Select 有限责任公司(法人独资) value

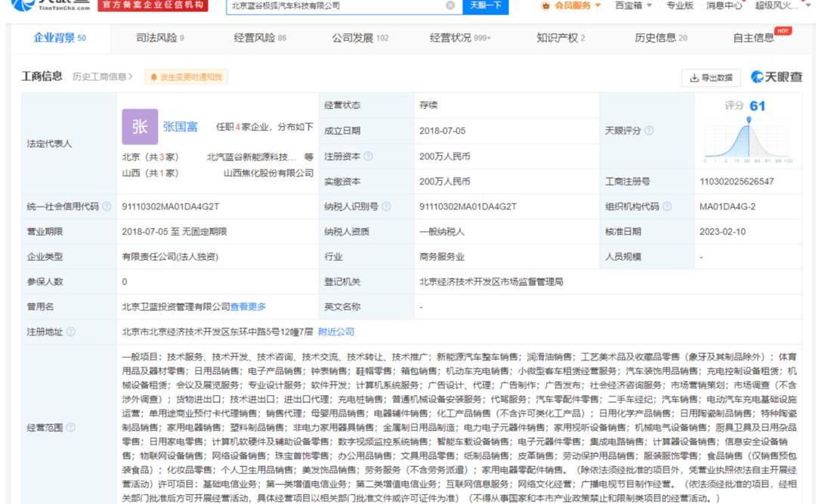click(x=170, y=257)
